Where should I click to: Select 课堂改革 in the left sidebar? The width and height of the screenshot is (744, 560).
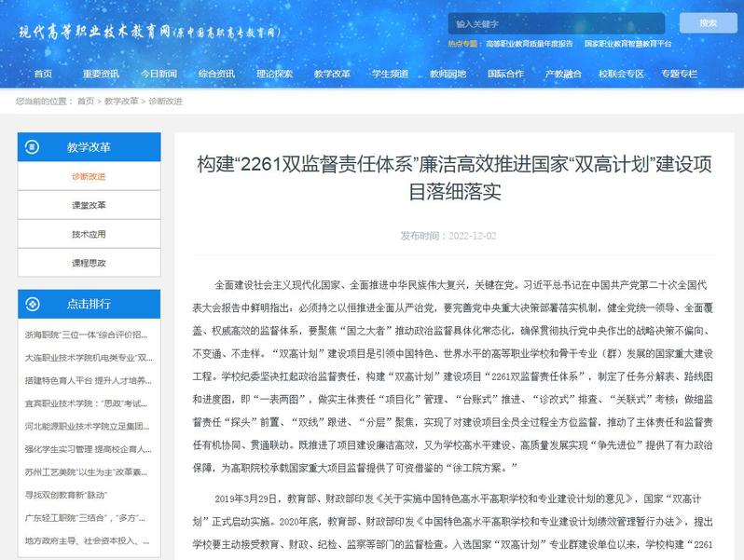89,205
